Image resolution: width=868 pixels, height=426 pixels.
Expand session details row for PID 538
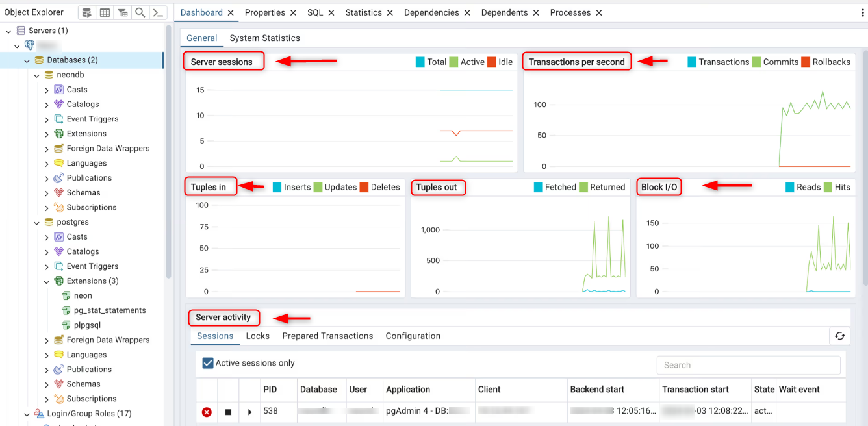coord(249,412)
